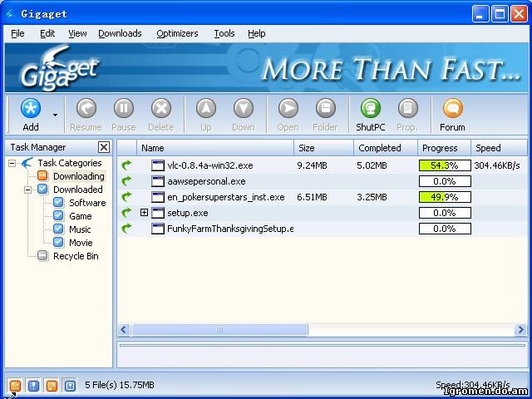
Task: Open the Optimizers menu
Action: [x=177, y=33]
